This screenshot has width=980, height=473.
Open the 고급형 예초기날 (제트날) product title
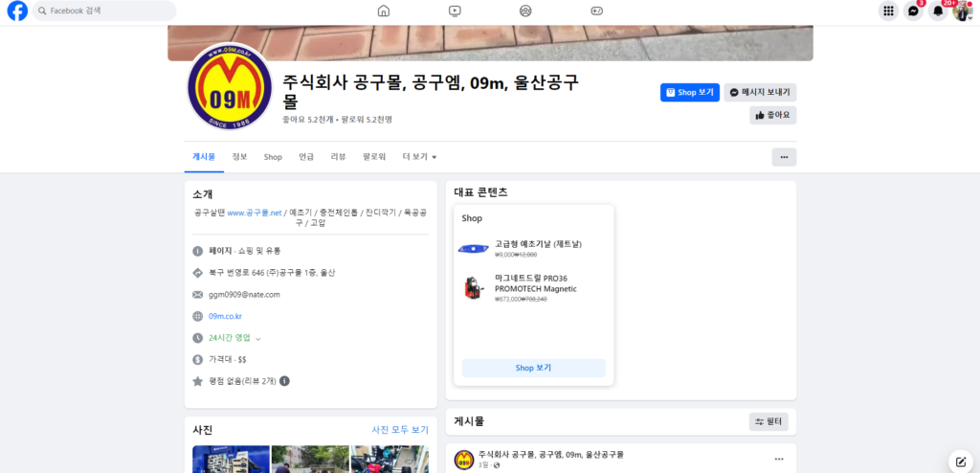(538, 243)
